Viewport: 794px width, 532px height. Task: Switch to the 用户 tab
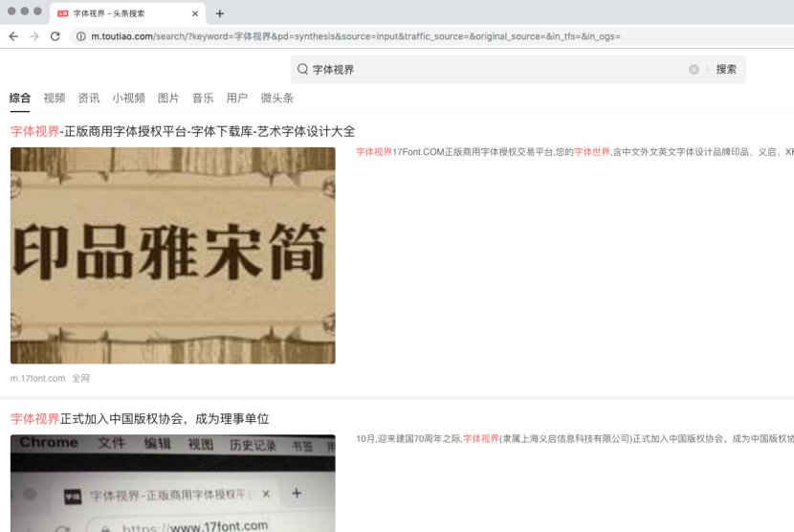(x=237, y=99)
